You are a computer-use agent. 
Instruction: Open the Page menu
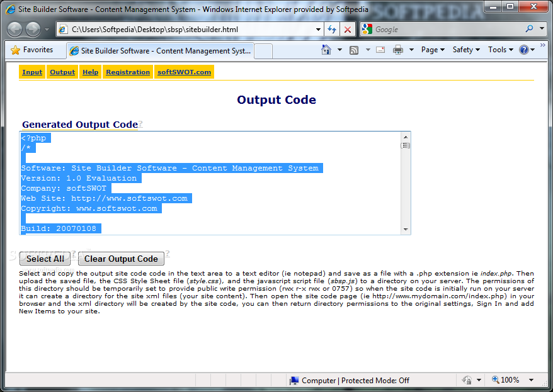[x=433, y=50]
